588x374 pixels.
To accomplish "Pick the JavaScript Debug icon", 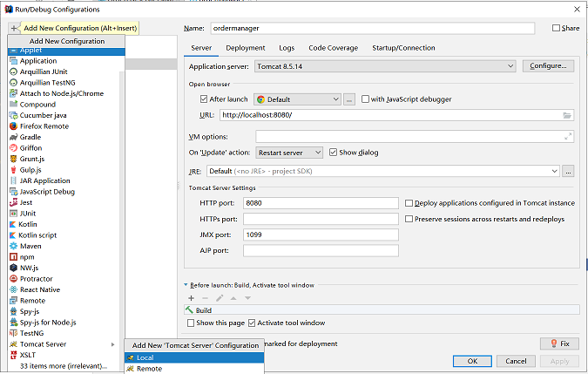I will tap(13, 191).
